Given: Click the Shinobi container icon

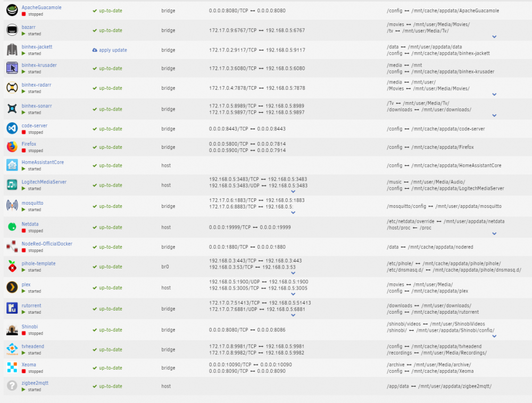Looking at the screenshot, I should click(x=12, y=330).
